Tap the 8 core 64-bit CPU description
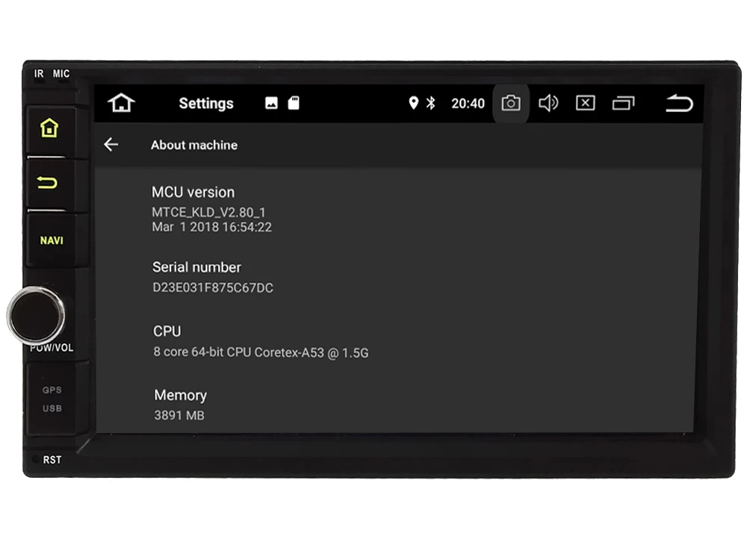Viewport: 747px width, 560px height. click(261, 352)
